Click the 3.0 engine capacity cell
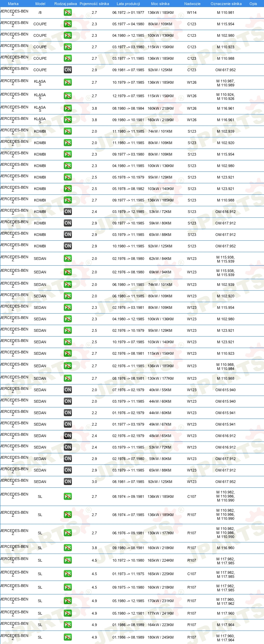The image size is (264, 644). click(x=94, y=482)
